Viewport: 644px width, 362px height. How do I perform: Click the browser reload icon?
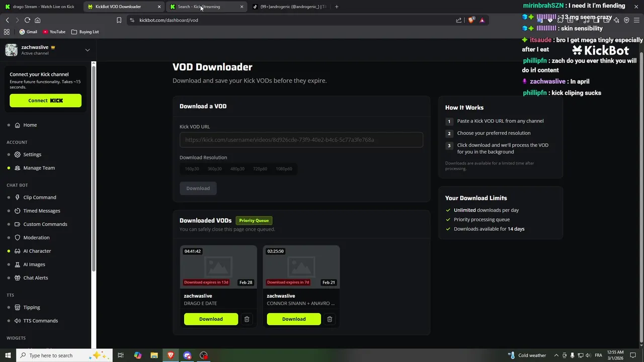click(x=27, y=20)
